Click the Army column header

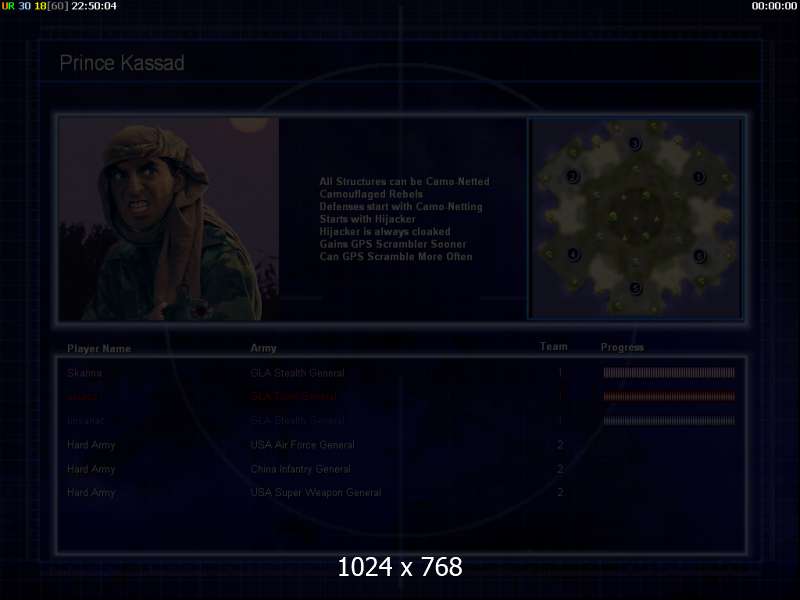point(263,348)
